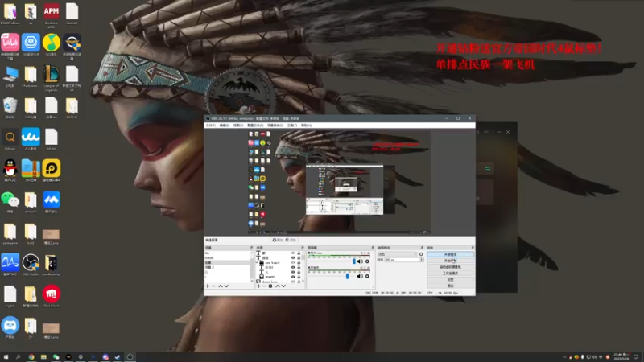Open the Windows Start menu
Image resolution: width=644 pixels, height=362 pixels.
pos(6,357)
